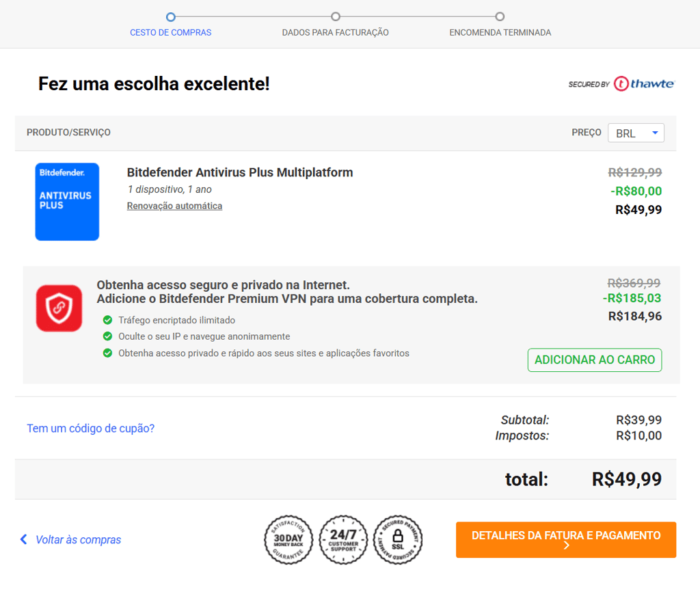
Task: Click the thawte security seal logo
Action: tap(621, 84)
